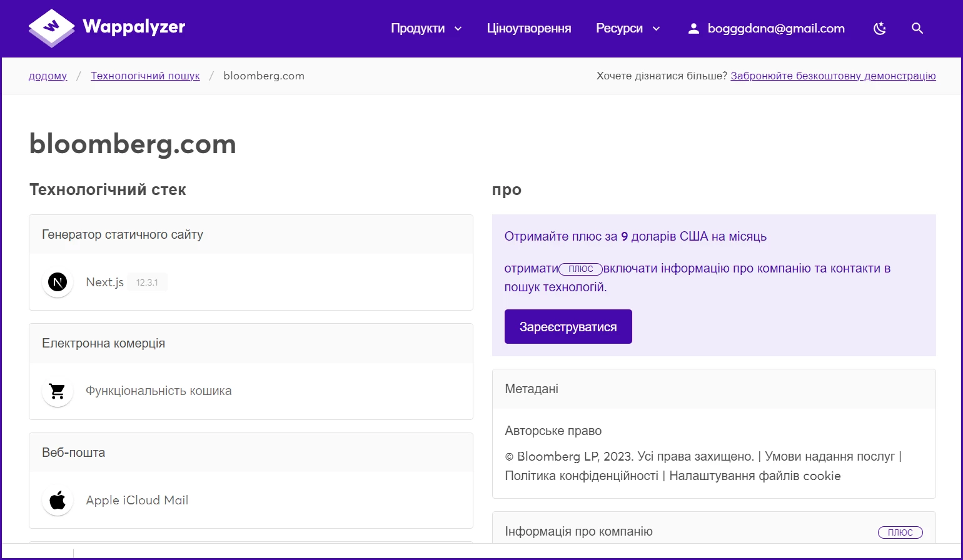The image size is (963, 560).
Task: Open the search magnifier icon
Action: click(x=917, y=28)
